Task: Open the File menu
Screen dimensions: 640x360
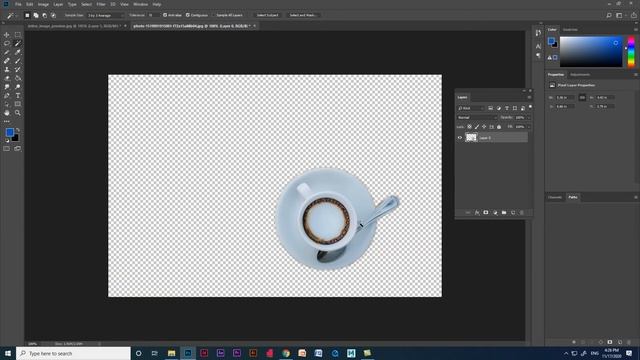Action: (18, 4)
